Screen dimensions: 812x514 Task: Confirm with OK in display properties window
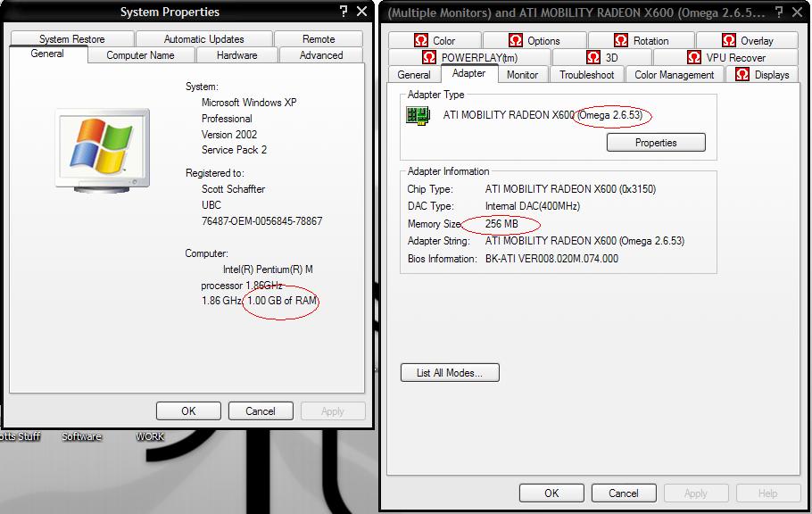pyautogui.click(x=551, y=493)
